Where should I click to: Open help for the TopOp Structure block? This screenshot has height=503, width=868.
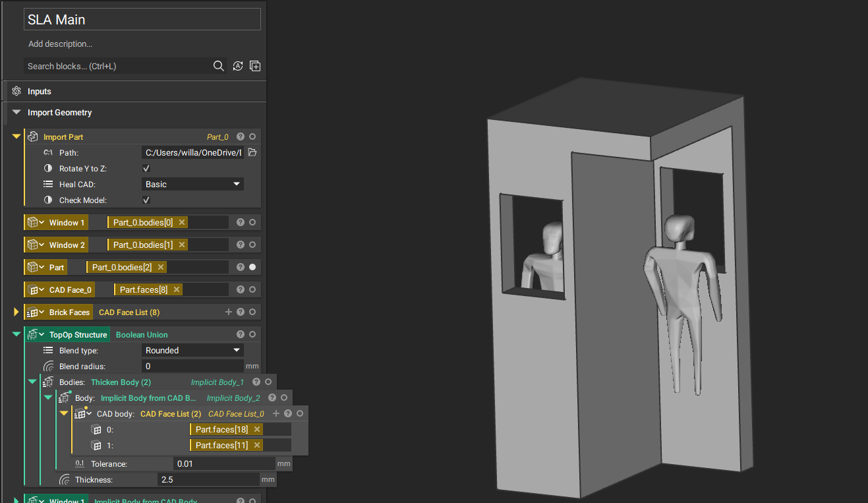[241, 334]
